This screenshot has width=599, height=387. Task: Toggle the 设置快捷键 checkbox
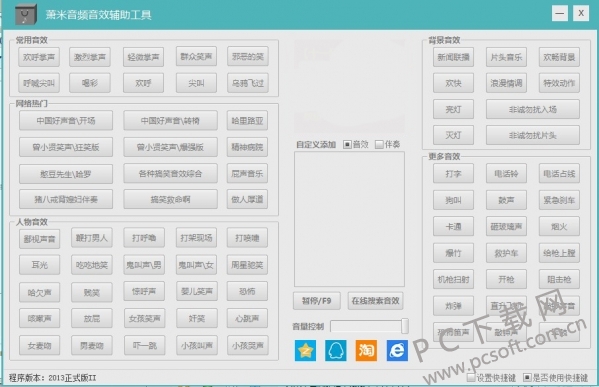click(471, 377)
